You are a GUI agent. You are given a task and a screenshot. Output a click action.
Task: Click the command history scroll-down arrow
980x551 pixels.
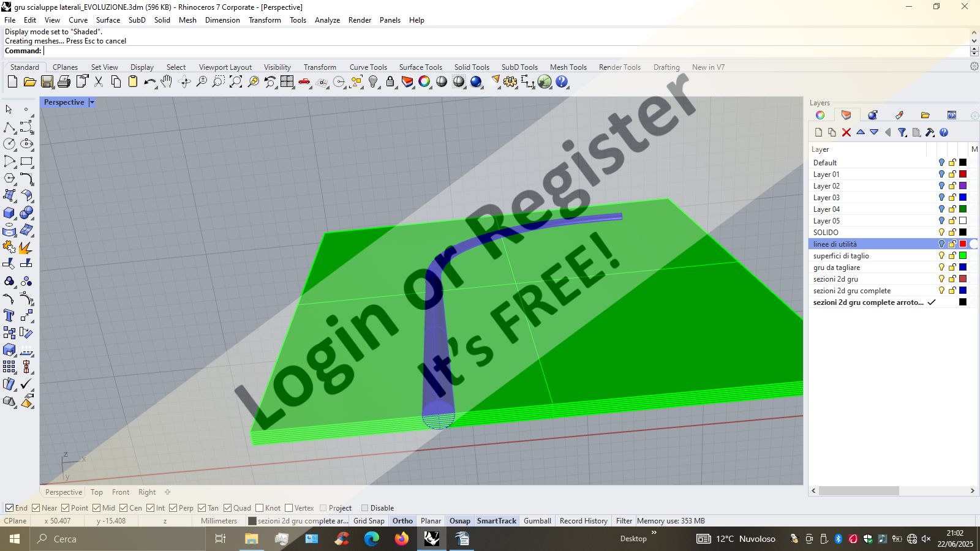(x=974, y=41)
